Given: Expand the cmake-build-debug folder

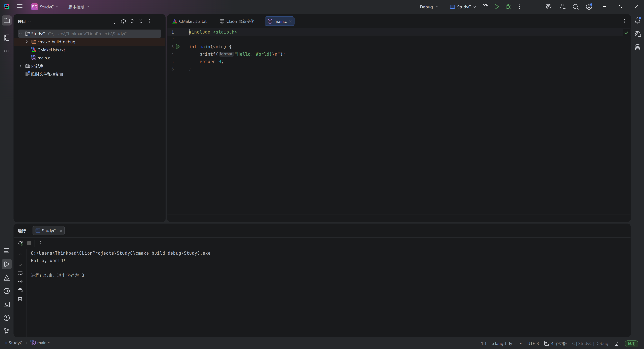Looking at the screenshot, I should [x=27, y=42].
